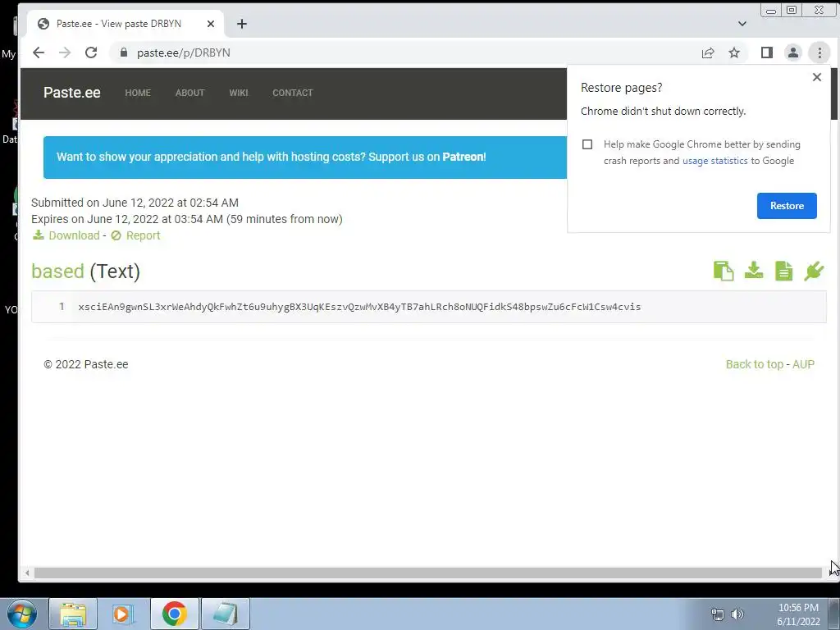Screen dimensions: 840x630
Task: Go back to previous page in Chrome
Action: 38,52
